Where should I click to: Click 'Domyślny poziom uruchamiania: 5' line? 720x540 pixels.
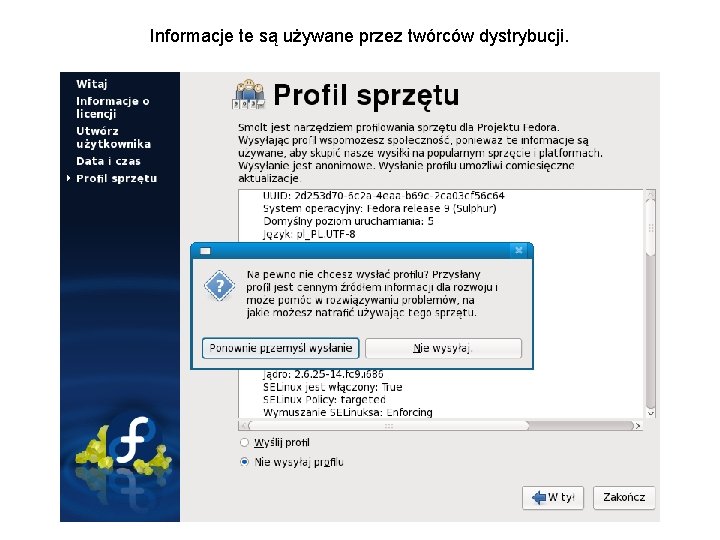pyautogui.click(x=349, y=221)
